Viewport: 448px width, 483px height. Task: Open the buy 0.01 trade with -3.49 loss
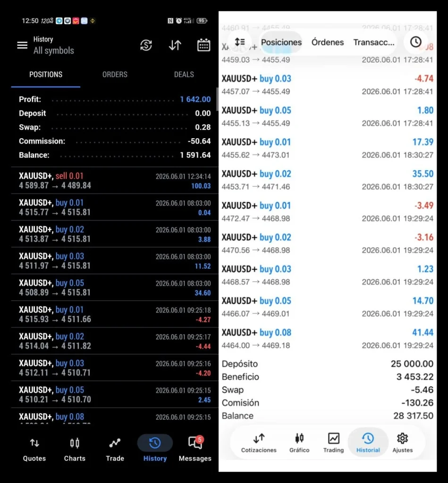pyautogui.click(x=328, y=212)
